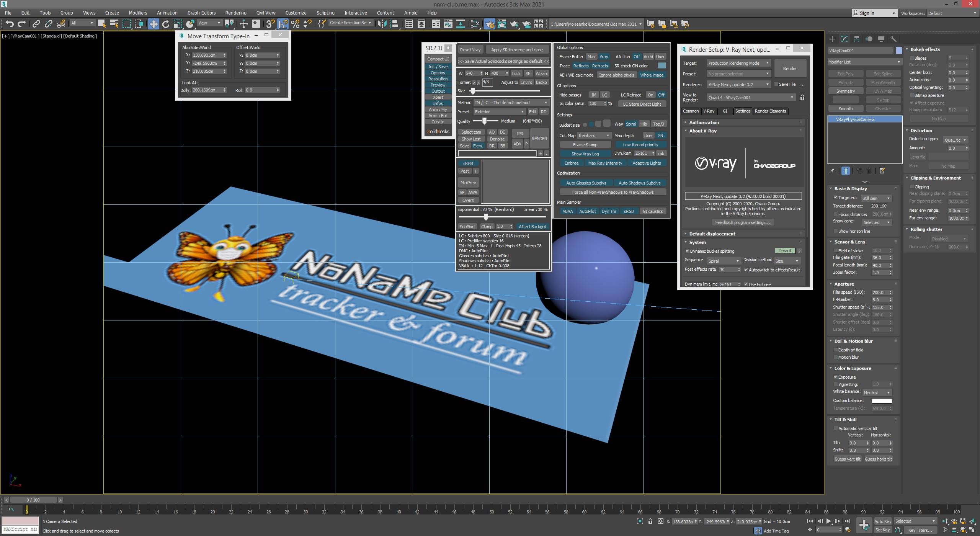
Task: Enable Motion blur checkbox
Action: pyautogui.click(x=835, y=357)
